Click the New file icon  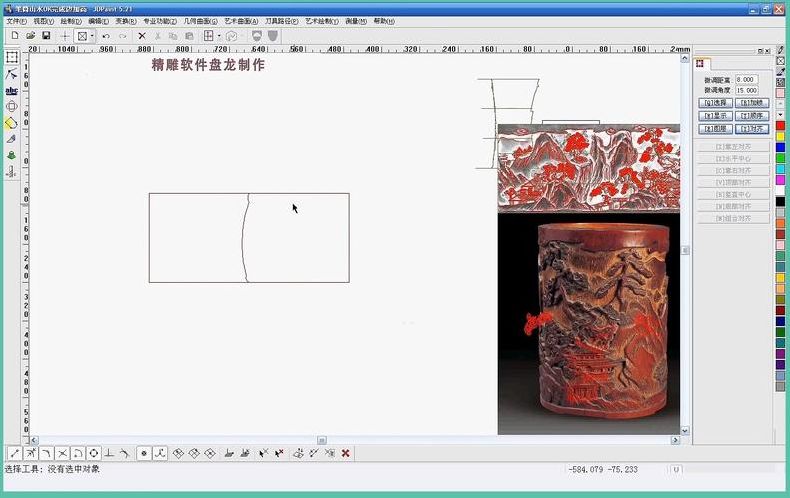(x=15, y=36)
